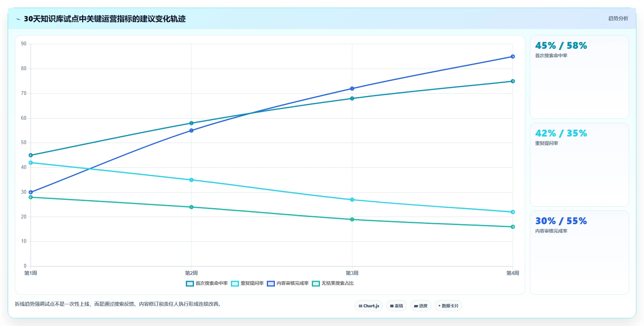Click 首次搜索命中率 data point at 第4周
Viewport: 644px width, 326px height.
tap(513, 81)
